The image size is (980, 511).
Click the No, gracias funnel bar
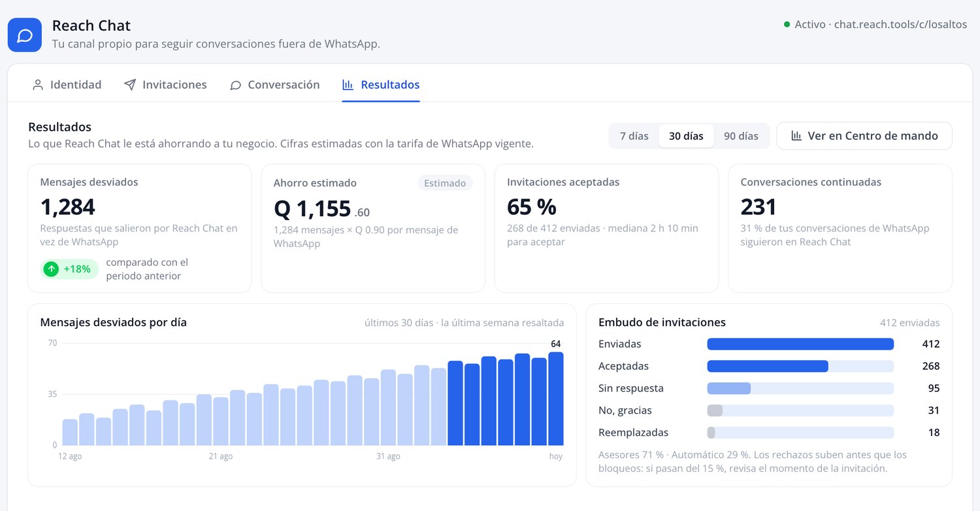click(800, 410)
